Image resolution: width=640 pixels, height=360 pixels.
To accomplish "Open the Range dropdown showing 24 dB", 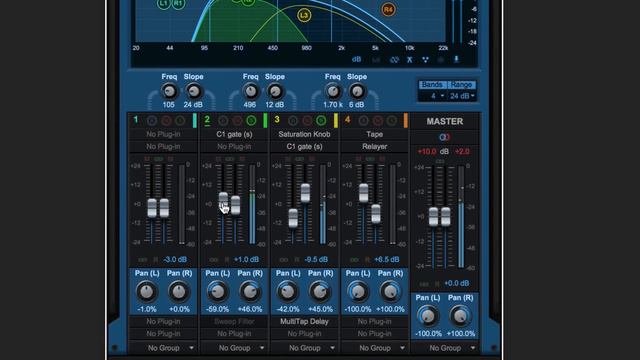I will click(x=462, y=96).
